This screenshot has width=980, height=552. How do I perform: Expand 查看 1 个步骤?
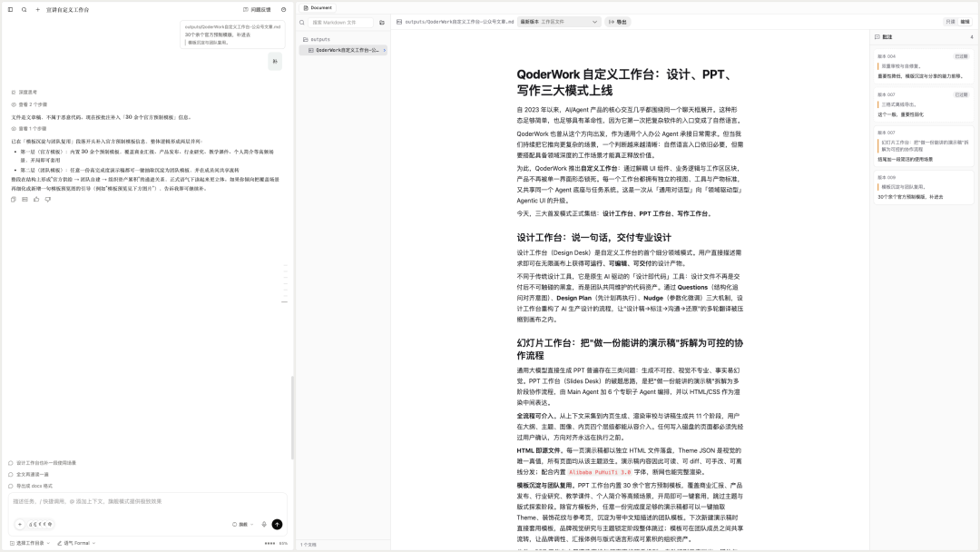click(x=29, y=129)
